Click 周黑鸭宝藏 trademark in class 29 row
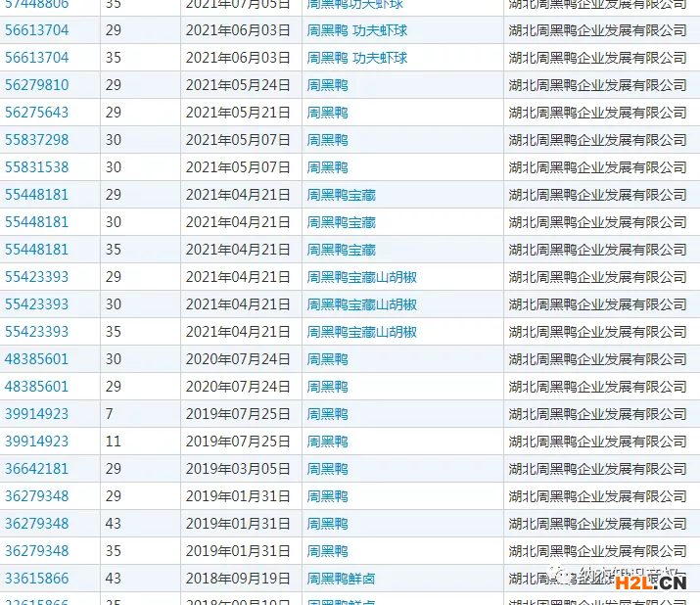 [341, 195]
